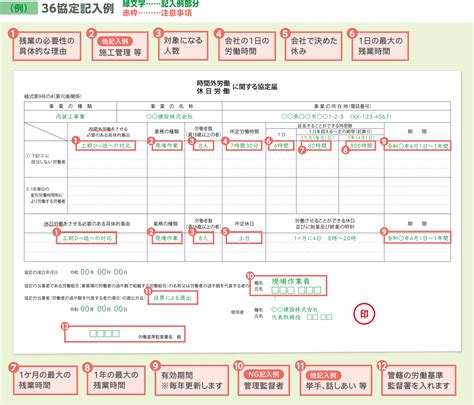The width and height of the screenshot is (474, 405).
Task: Click the circle 10 badge above 現場作業員
Action: [250, 276]
